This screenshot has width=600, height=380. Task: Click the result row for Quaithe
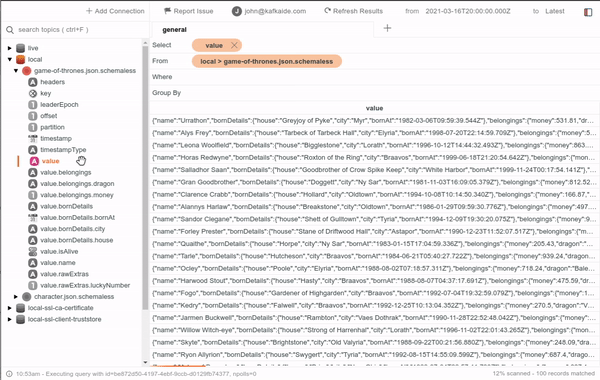(374, 244)
